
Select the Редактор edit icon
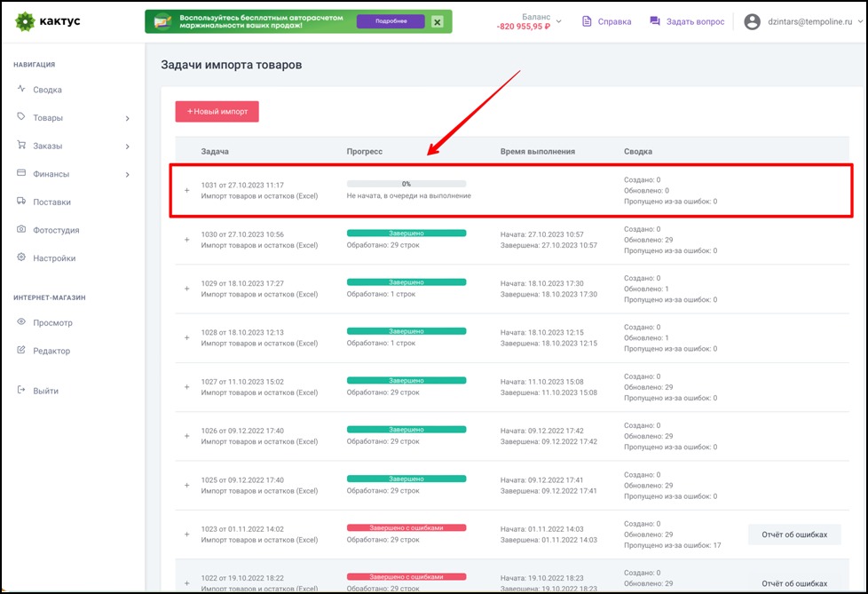(x=21, y=351)
